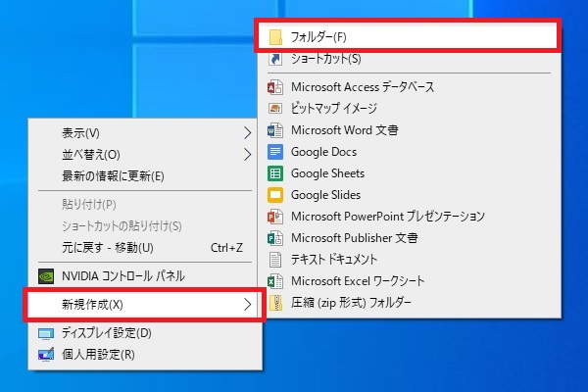Open 個人用設定(R) from the menu

click(145, 355)
